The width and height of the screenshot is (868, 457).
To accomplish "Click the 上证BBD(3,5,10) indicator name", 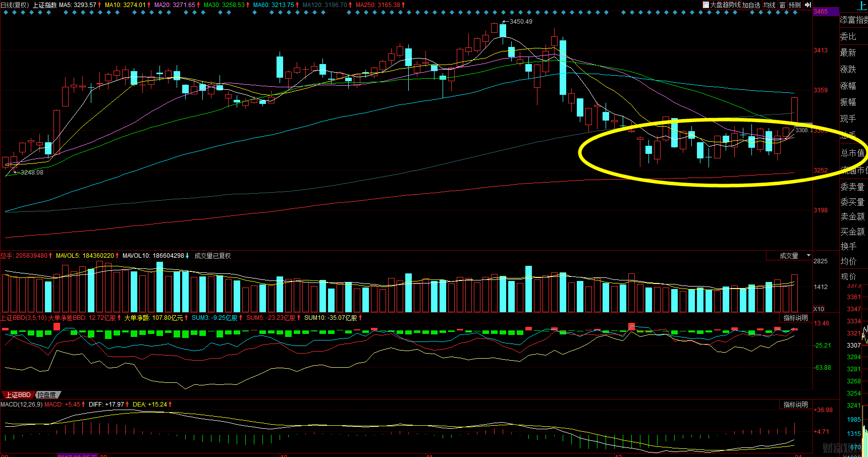I will click(23, 318).
